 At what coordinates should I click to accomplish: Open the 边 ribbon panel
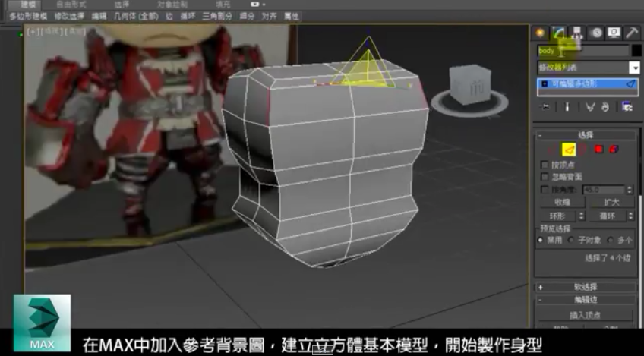click(169, 17)
